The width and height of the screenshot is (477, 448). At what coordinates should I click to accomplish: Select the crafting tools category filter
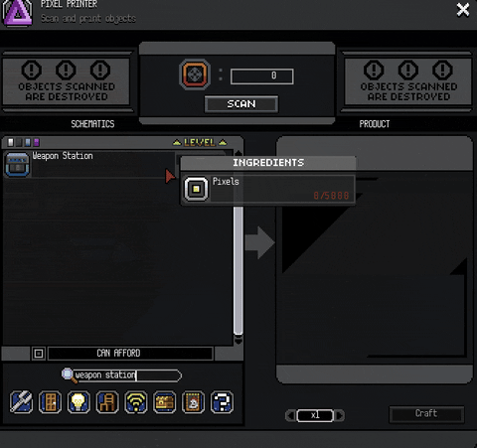pyautogui.click(x=21, y=402)
